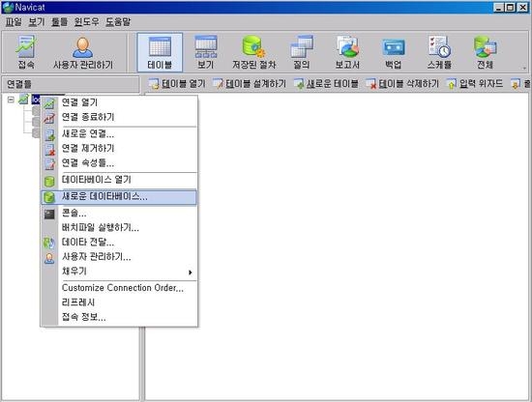This screenshot has height=402, width=532.
Task: Click the 사용자 관리하기 user icon
Action: 83,52
